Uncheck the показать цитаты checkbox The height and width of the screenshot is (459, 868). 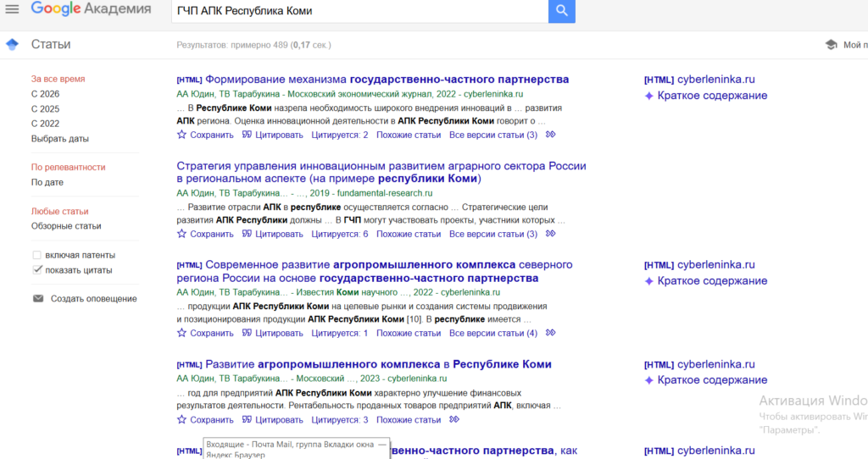click(36, 270)
